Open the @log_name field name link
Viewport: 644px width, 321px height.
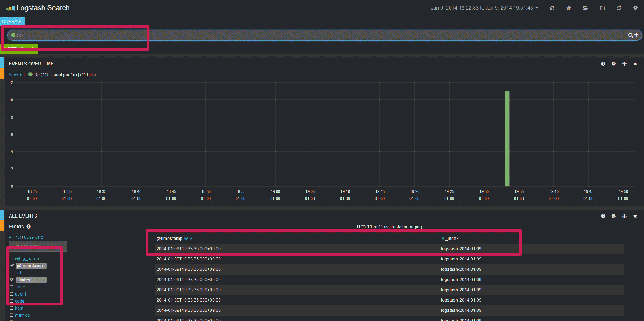27,259
